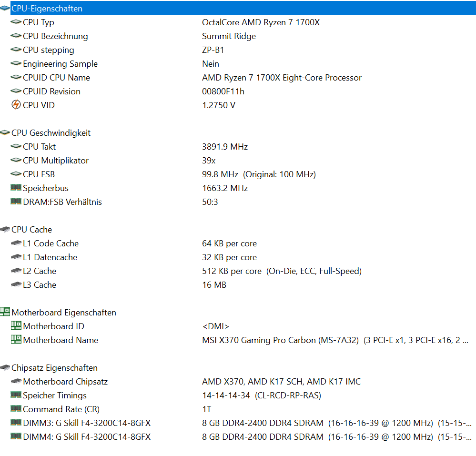Click the icon next to CPUID Revision

point(16,91)
